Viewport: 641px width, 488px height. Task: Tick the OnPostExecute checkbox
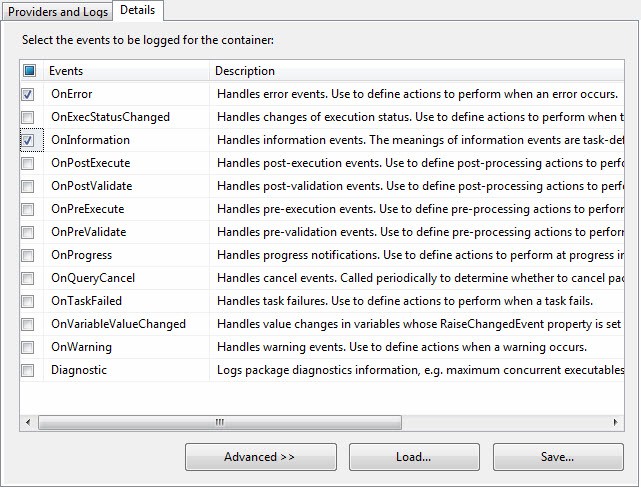(28, 163)
